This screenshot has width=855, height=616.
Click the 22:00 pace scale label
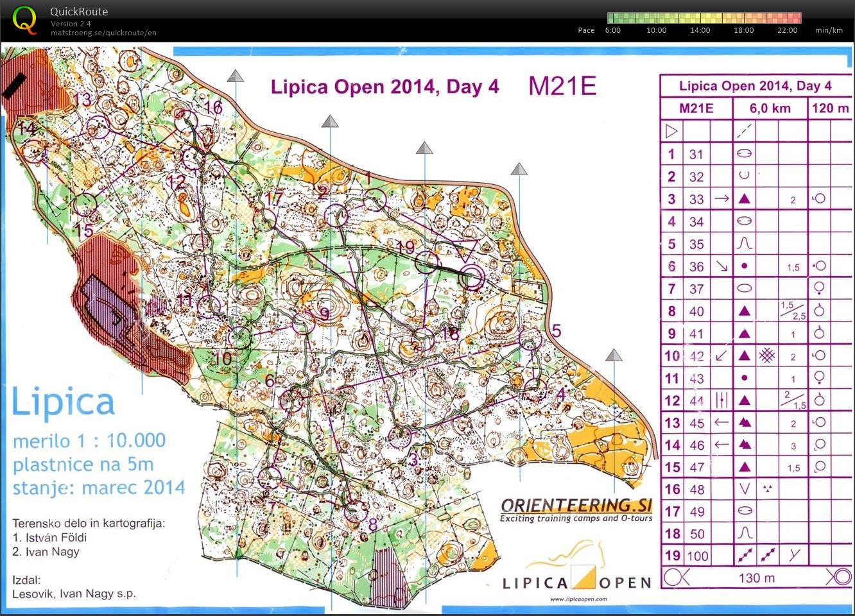pyautogui.click(x=787, y=30)
